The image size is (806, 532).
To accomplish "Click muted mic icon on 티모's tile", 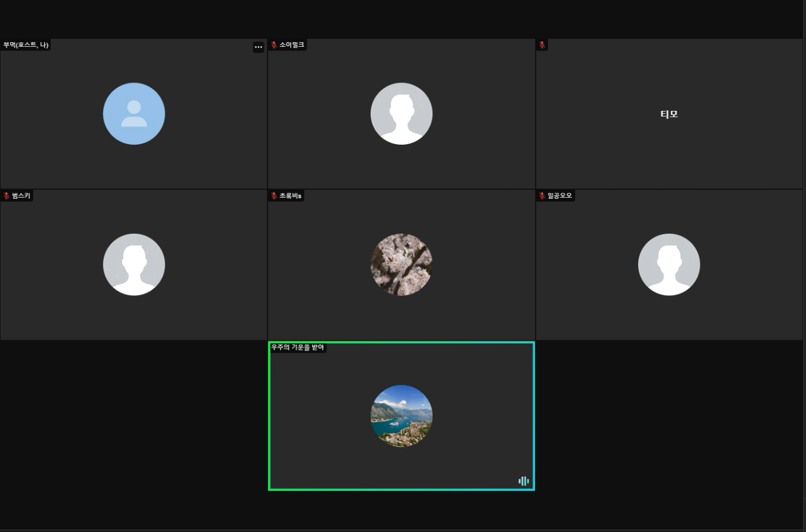I will 542,45.
